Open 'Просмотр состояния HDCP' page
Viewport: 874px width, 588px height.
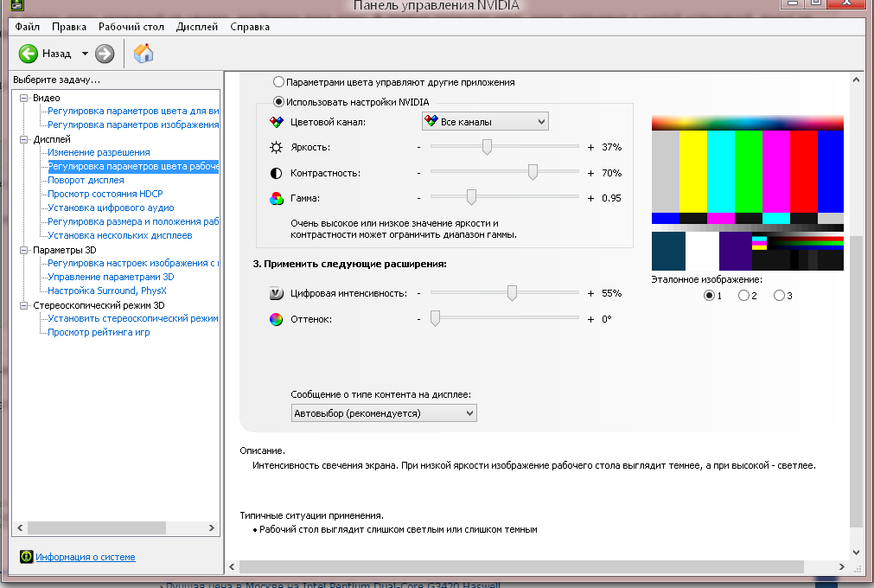pos(105,194)
